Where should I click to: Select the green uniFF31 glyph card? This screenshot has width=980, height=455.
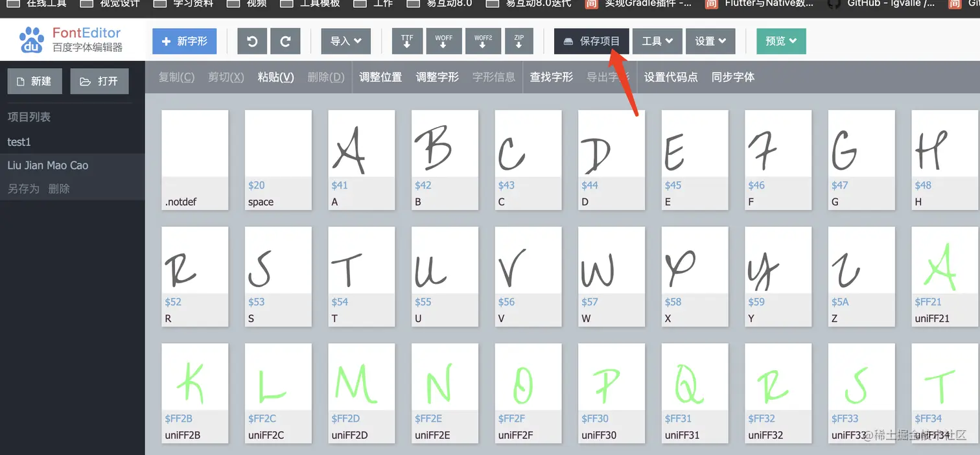695,393
